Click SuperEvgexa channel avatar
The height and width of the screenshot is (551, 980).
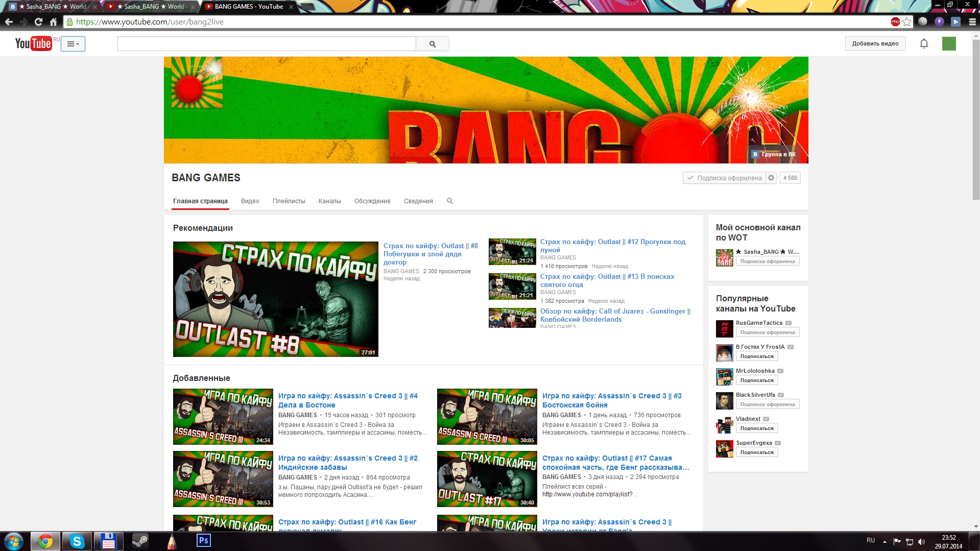[x=725, y=449]
